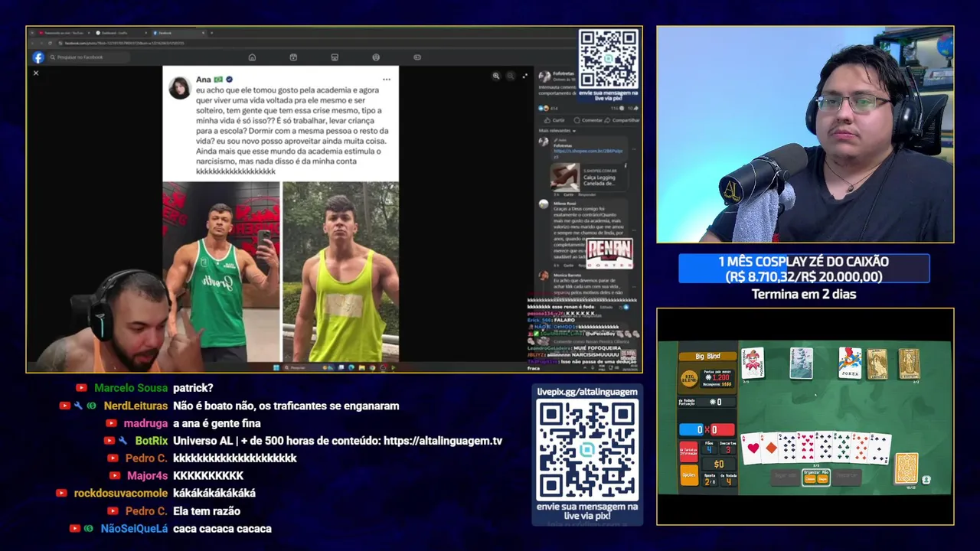Image resolution: width=980 pixels, height=551 pixels.
Task: Open the https://altalinguagem.tv link in chat
Action: 443,441
